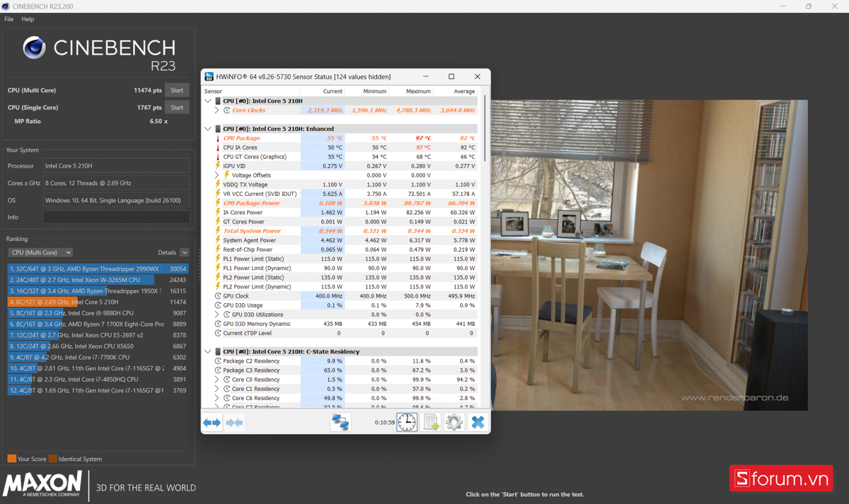The image size is (849, 504).
Task: Open HWiNFO sensor settings gear icon
Action: 454,422
